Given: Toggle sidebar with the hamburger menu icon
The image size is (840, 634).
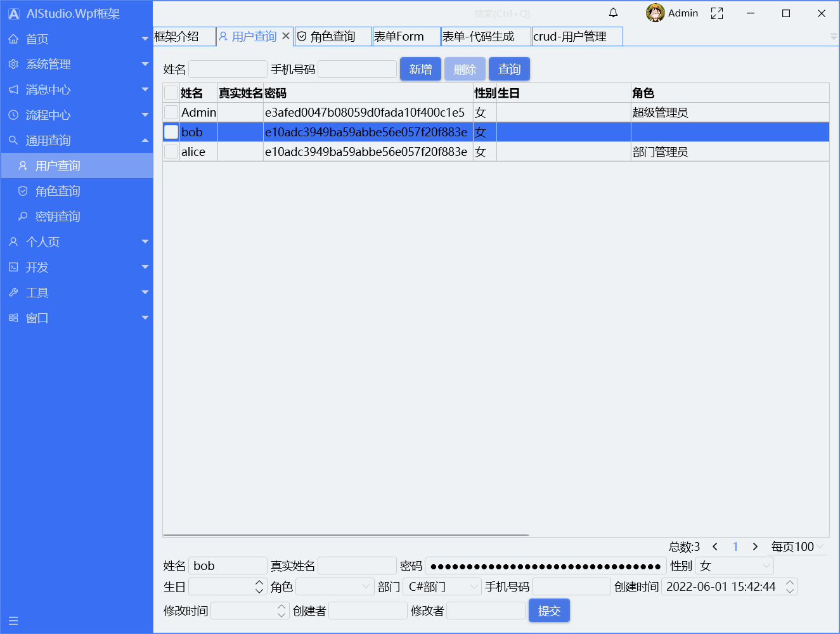Looking at the screenshot, I should (13, 621).
